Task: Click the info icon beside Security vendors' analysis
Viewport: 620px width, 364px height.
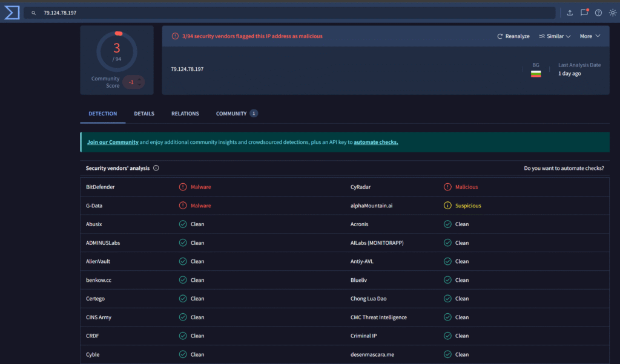Action: 156,168
